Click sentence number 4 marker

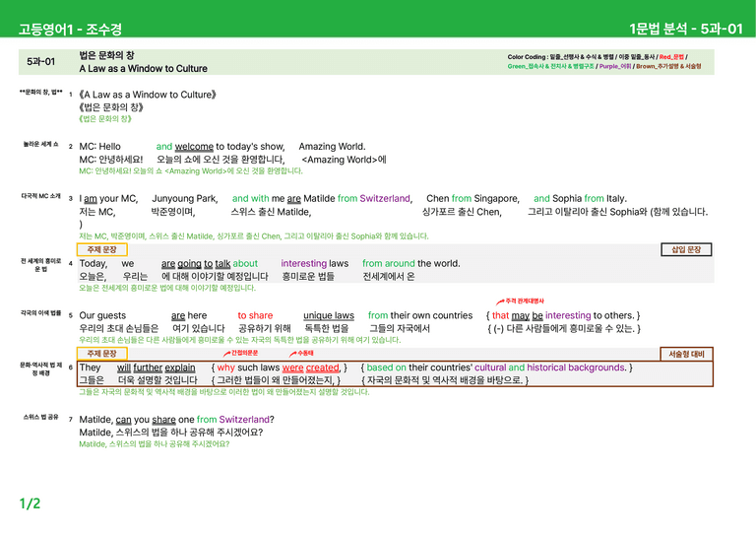click(x=71, y=263)
